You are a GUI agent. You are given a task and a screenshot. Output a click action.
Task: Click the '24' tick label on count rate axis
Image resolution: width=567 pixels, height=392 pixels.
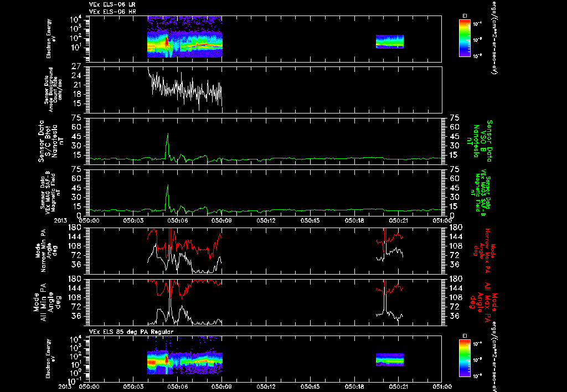[76, 76]
